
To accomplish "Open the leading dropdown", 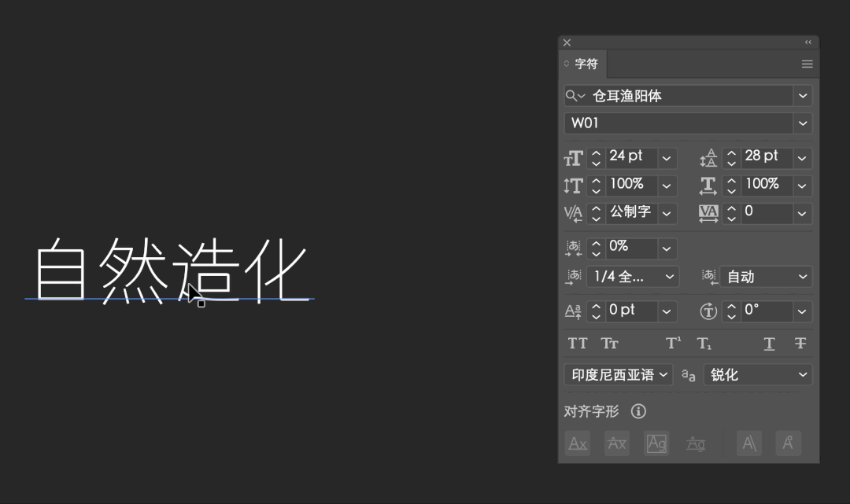I will [802, 158].
